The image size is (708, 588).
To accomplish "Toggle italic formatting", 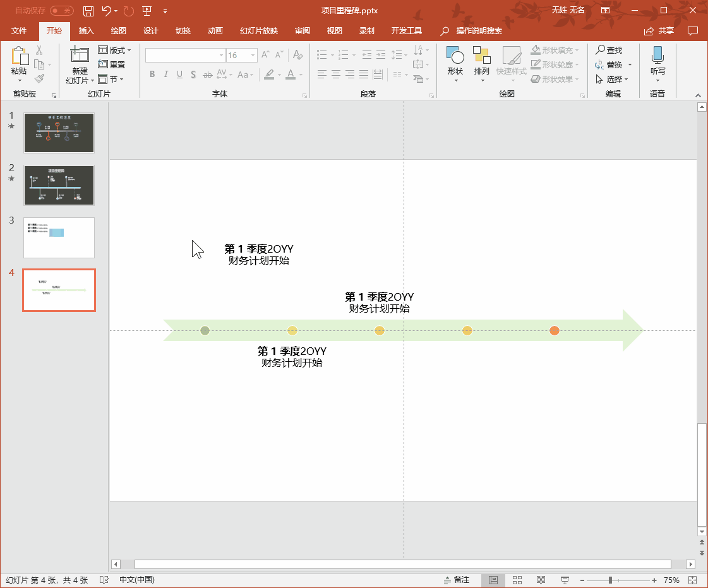I will (165, 74).
